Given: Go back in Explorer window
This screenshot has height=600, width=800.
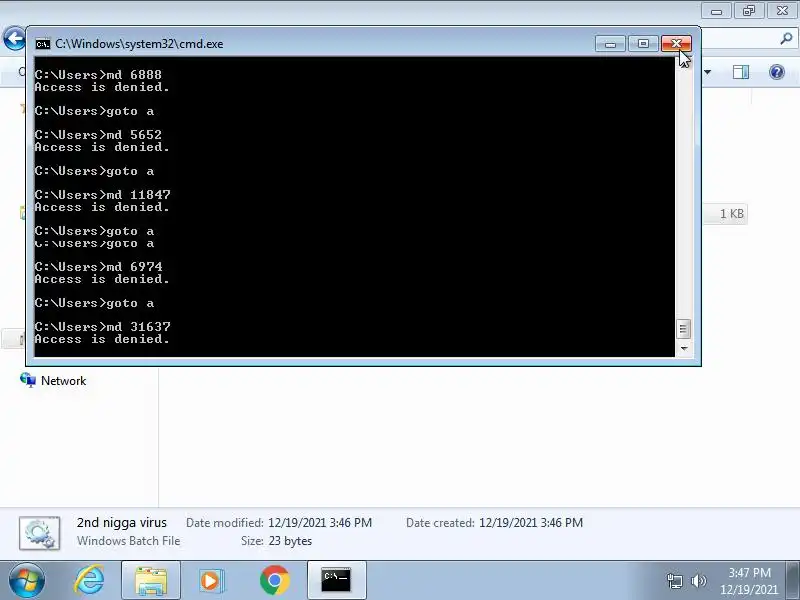Looking at the screenshot, I should [x=14, y=38].
